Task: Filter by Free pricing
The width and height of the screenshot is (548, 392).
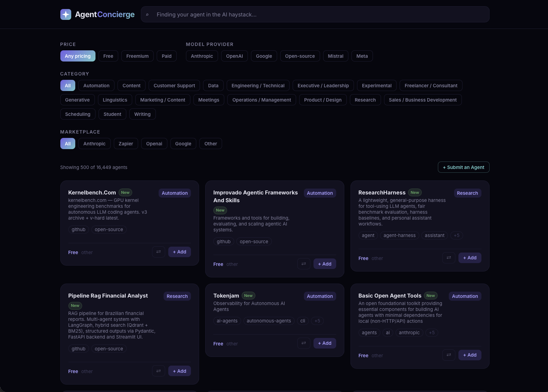Action: [x=108, y=56]
